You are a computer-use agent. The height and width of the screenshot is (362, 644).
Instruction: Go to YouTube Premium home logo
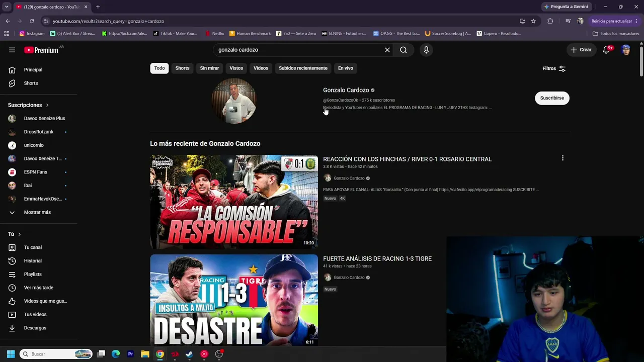(41, 50)
